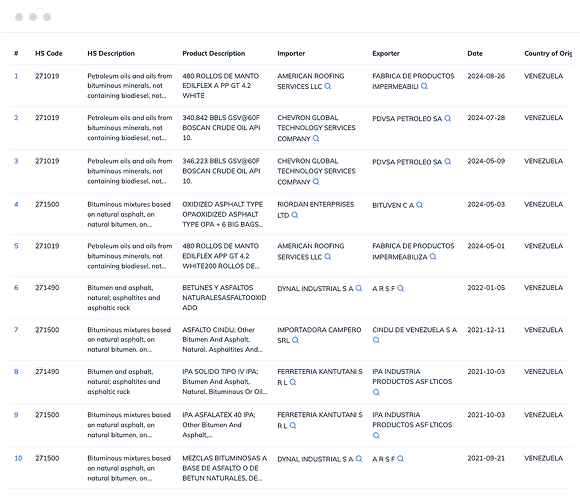Click search icon beside A R S F in row 6
This screenshot has width=580, height=500.
click(x=401, y=288)
